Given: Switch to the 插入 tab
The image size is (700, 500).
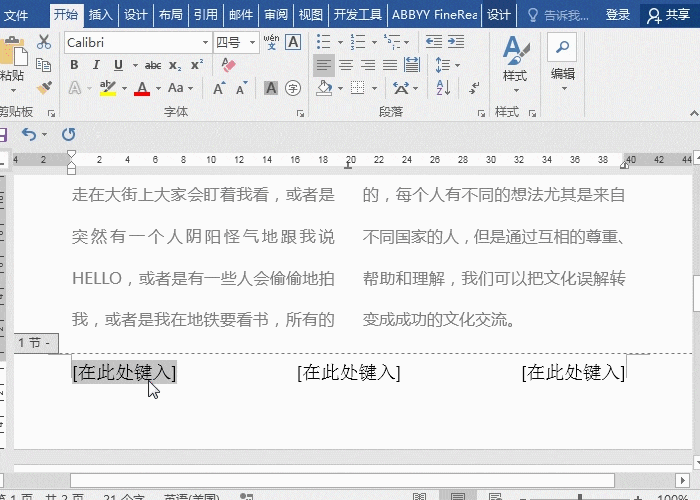Looking at the screenshot, I should 100,15.
